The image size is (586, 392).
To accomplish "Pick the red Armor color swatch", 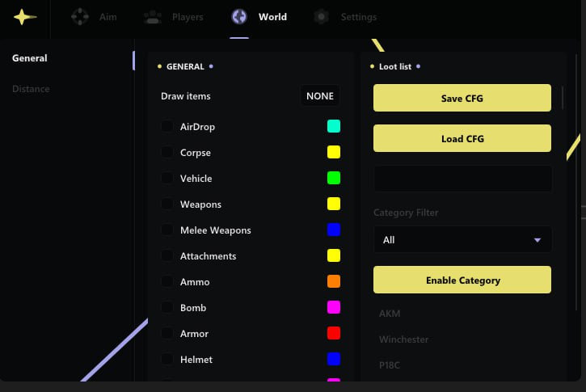I will click(333, 334).
